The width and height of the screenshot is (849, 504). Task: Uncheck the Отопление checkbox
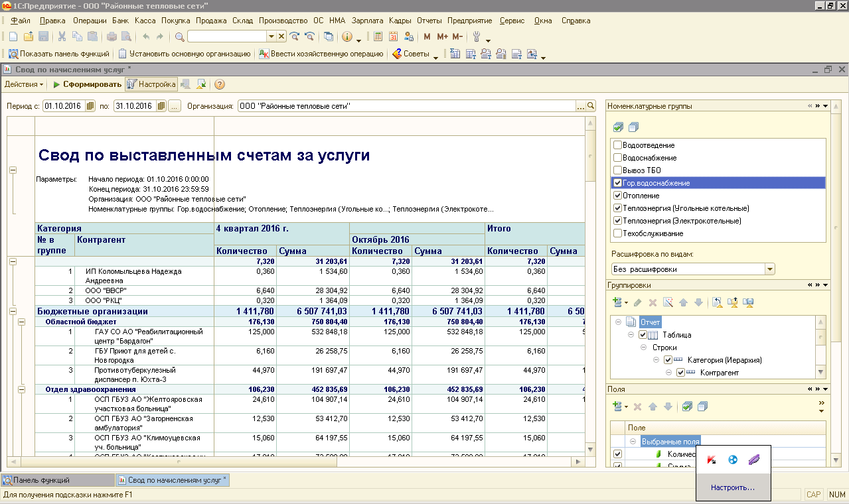click(x=618, y=196)
